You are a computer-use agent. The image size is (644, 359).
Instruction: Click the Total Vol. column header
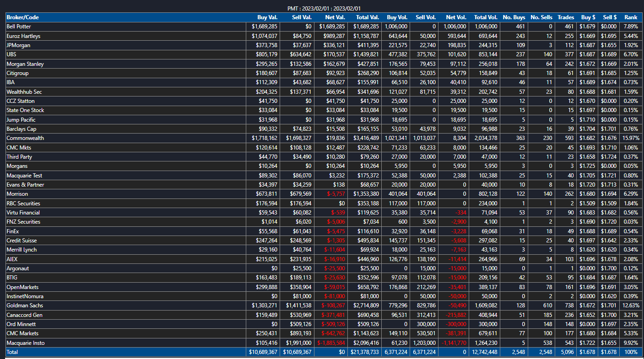pyautogui.click(x=486, y=17)
